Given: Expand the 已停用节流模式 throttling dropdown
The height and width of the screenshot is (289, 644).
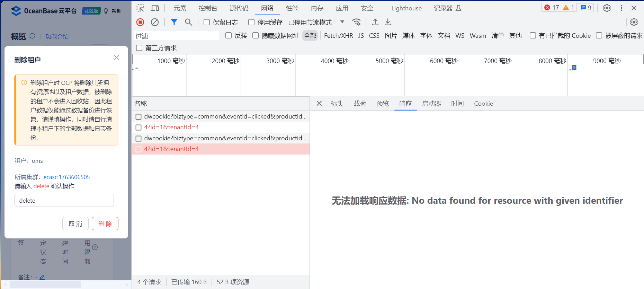Looking at the screenshot, I should click(x=342, y=22).
